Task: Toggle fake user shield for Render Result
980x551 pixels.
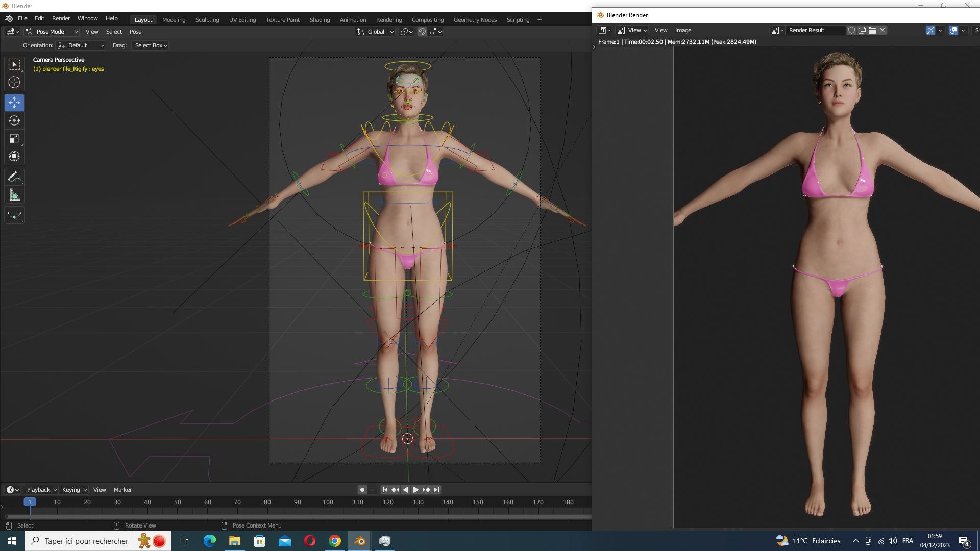Action: [851, 30]
